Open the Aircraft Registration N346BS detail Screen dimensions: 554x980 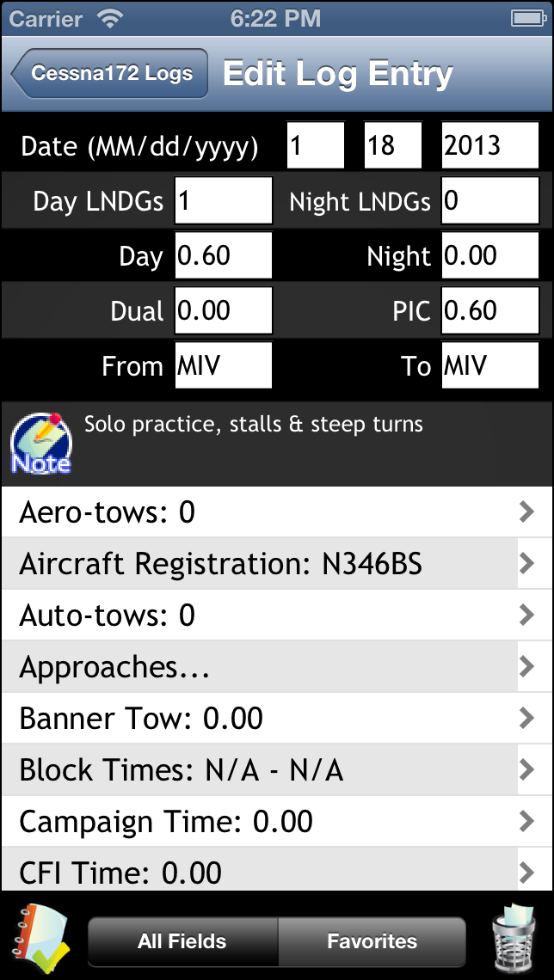coord(277,564)
